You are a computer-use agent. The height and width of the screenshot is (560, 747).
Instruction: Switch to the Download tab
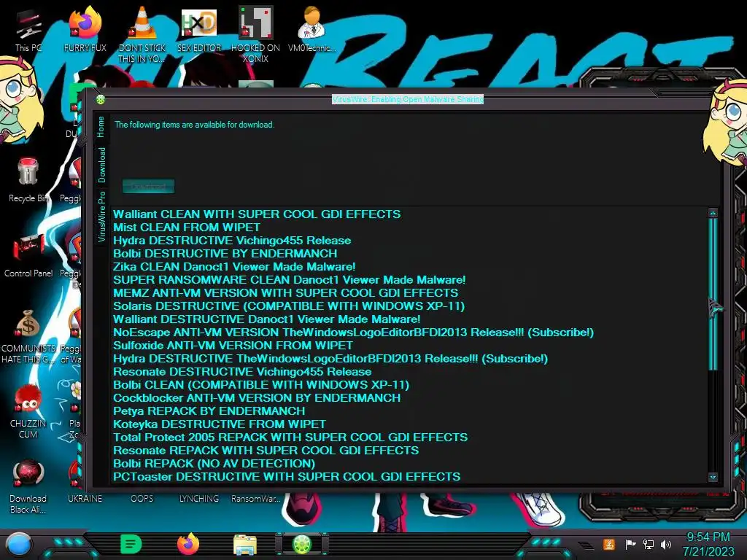pos(101,165)
